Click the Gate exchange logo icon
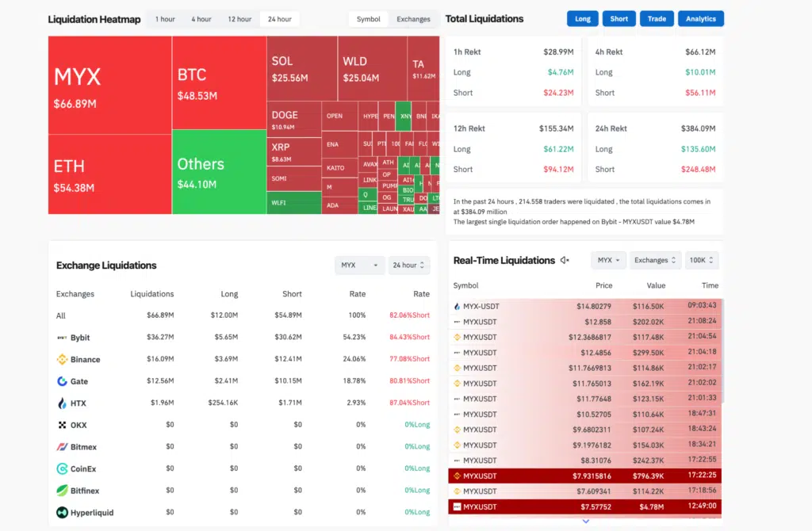 click(x=62, y=381)
